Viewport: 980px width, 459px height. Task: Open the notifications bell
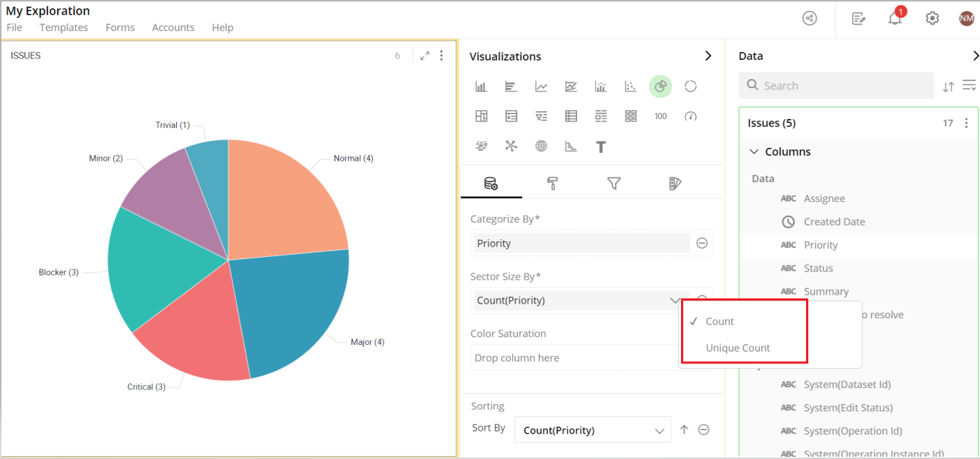896,18
